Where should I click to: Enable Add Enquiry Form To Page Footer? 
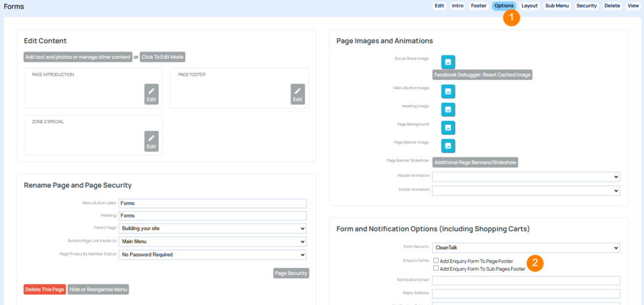[x=437, y=260]
